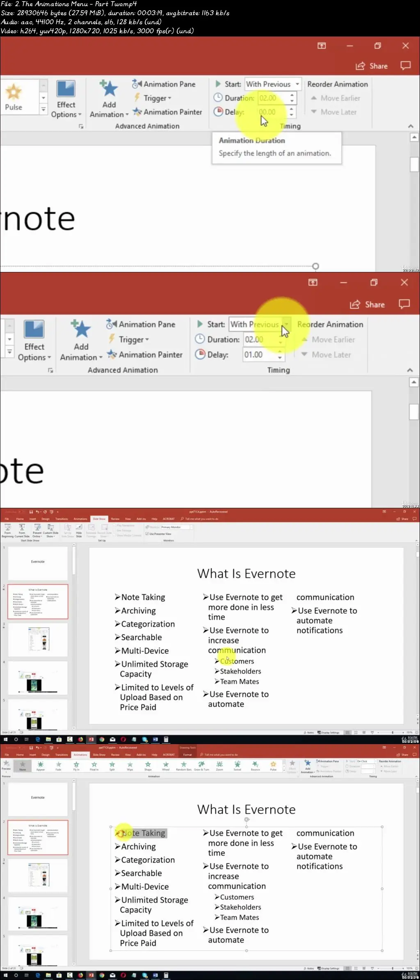This screenshot has height=980, width=420.
Task: Open Animation Pane in the Delay 01.00 frame
Action: [x=141, y=324]
